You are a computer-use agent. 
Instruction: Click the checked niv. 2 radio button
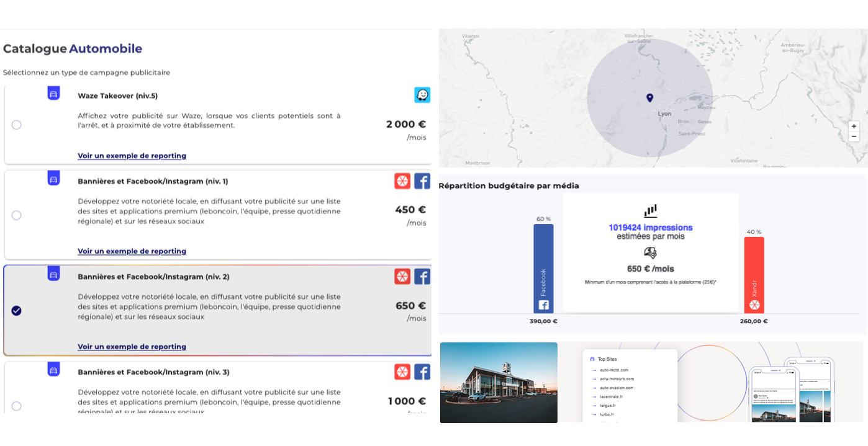(16, 311)
